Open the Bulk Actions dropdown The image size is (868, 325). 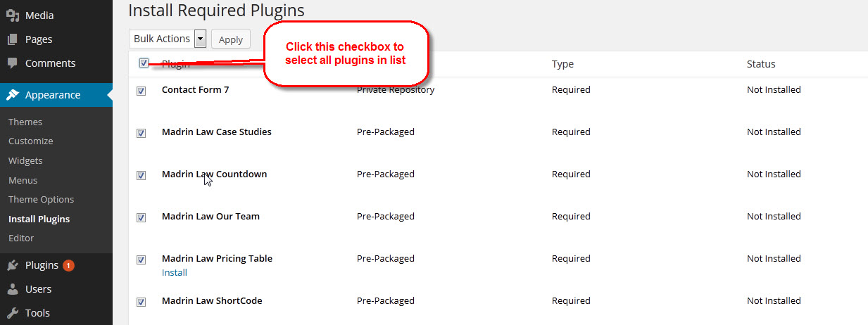[168, 39]
